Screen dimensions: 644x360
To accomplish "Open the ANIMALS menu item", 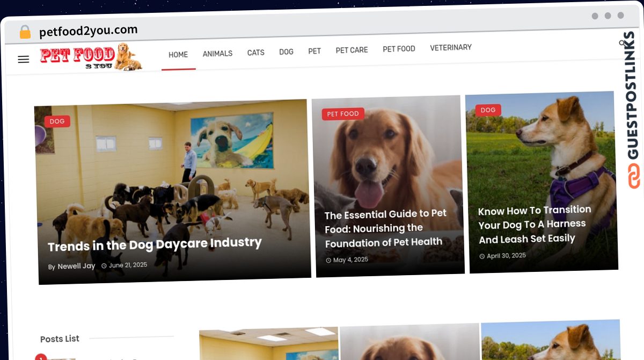I will point(217,54).
